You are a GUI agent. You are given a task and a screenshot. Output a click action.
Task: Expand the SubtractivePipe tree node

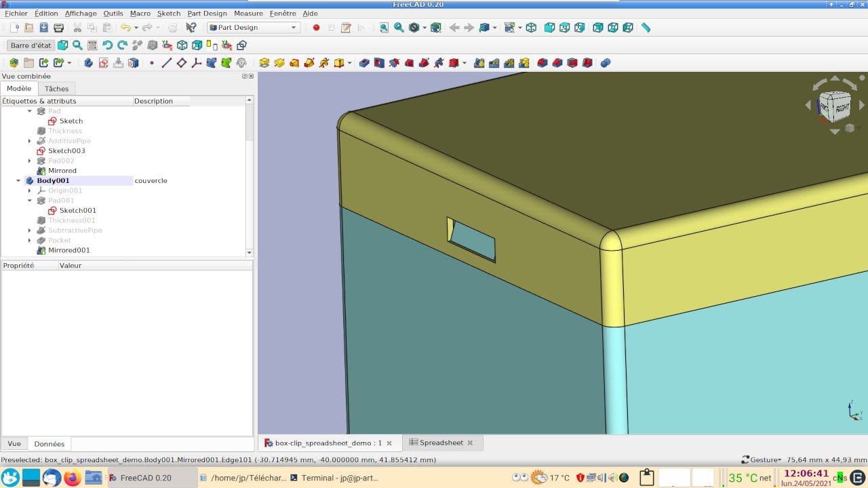pyautogui.click(x=30, y=230)
